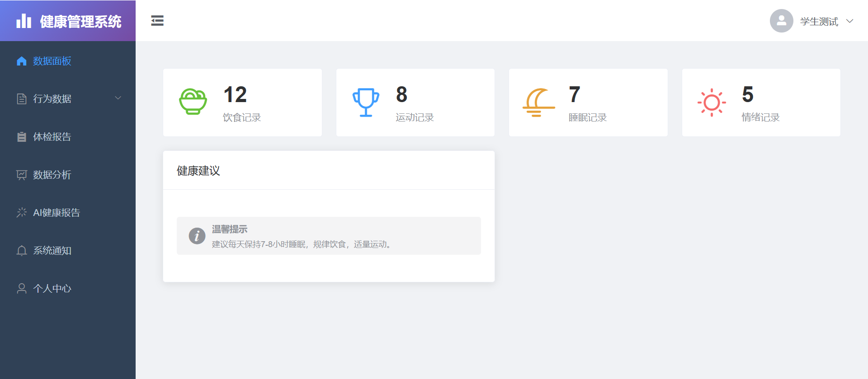Open the 系统通知 menu item
This screenshot has width=868, height=379.
point(68,251)
